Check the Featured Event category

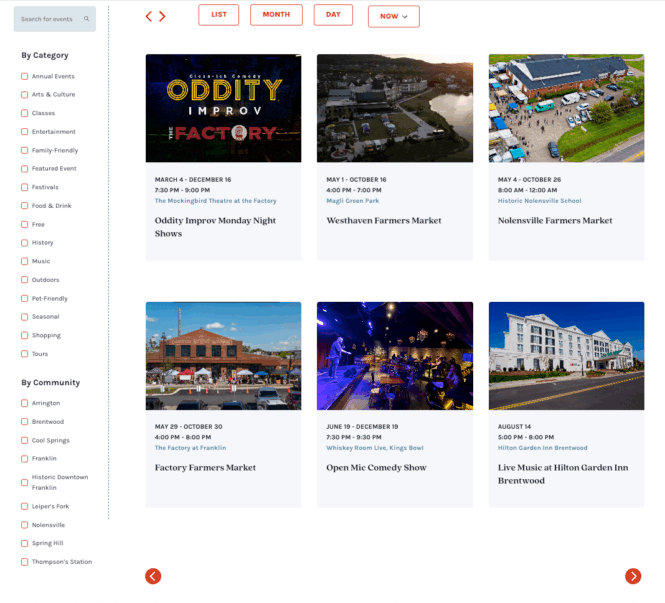25,169
